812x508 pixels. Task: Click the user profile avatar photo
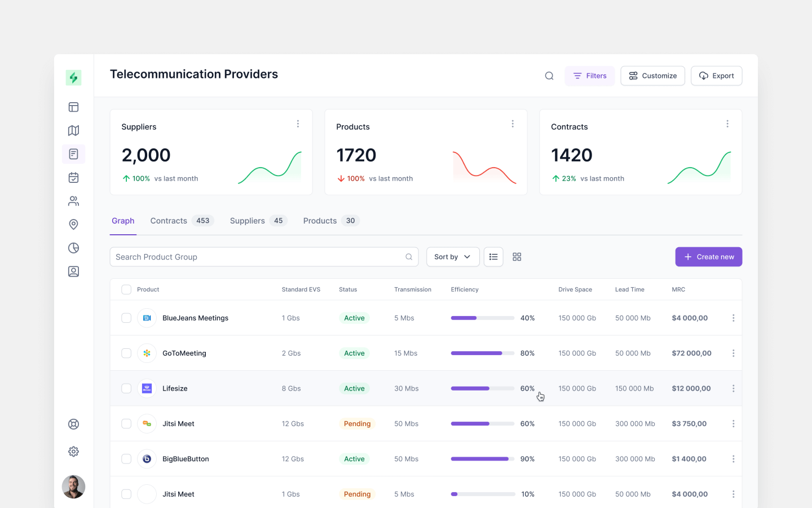point(73,487)
